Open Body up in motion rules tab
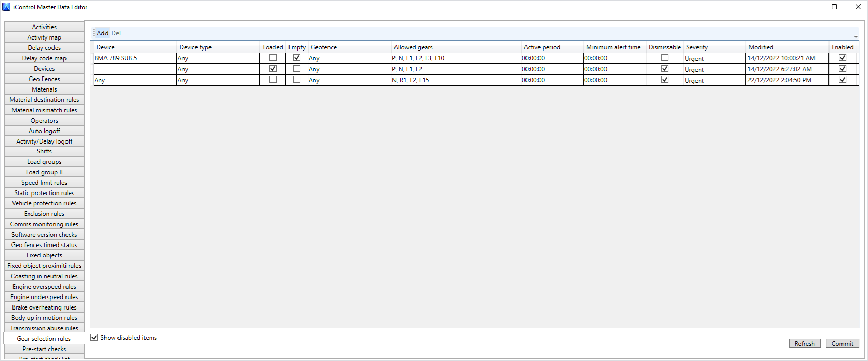 click(x=44, y=318)
